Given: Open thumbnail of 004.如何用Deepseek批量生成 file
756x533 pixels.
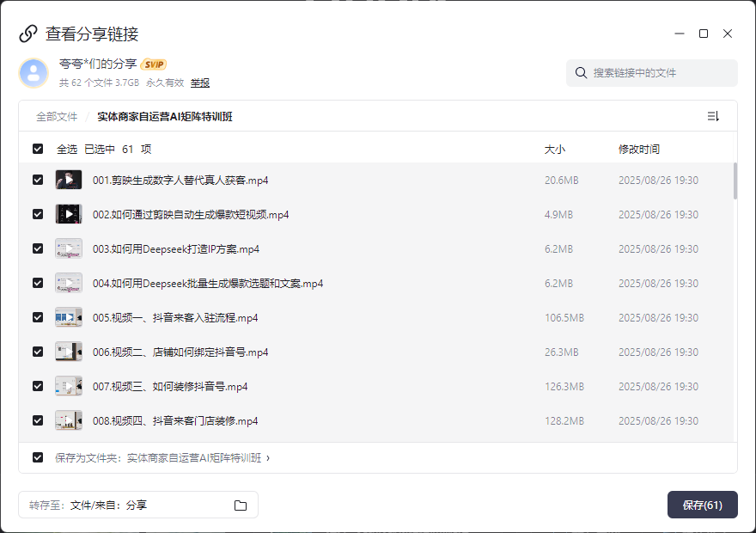Looking at the screenshot, I should coord(69,283).
